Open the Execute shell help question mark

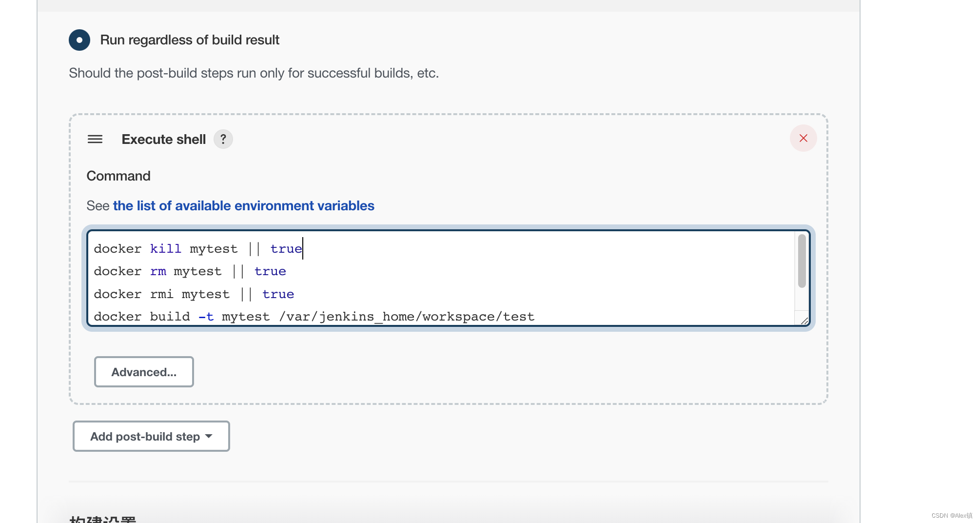click(223, 140)
